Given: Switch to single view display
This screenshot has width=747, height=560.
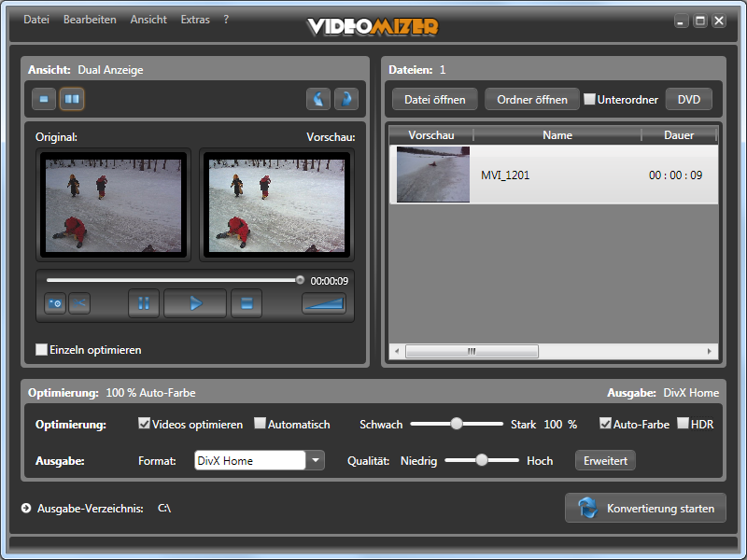Looking at the screenshot, I should click(x=44, y=99).
